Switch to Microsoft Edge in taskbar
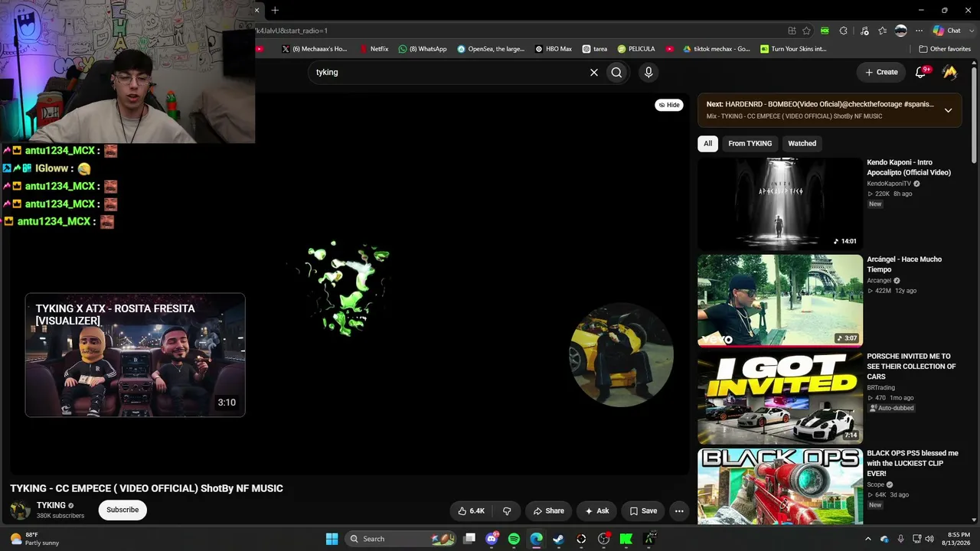The width and height of the screenshot is (980, 551). [x=536, y=539]
